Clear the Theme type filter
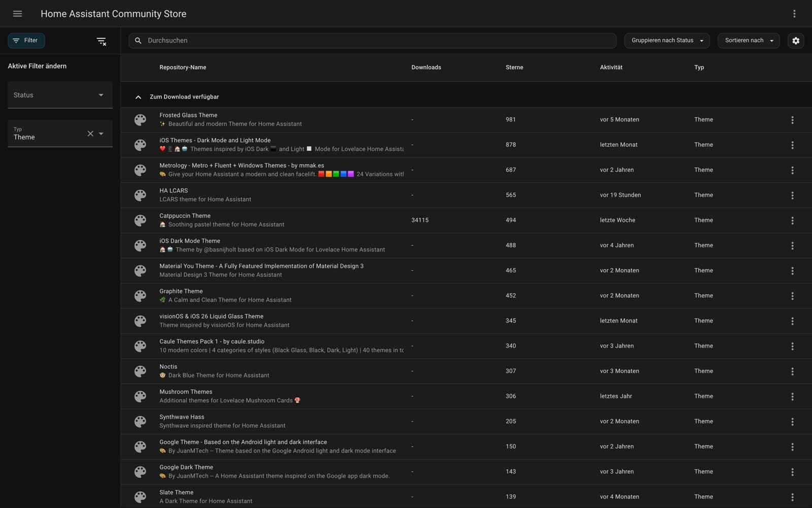 pos(90,134)
